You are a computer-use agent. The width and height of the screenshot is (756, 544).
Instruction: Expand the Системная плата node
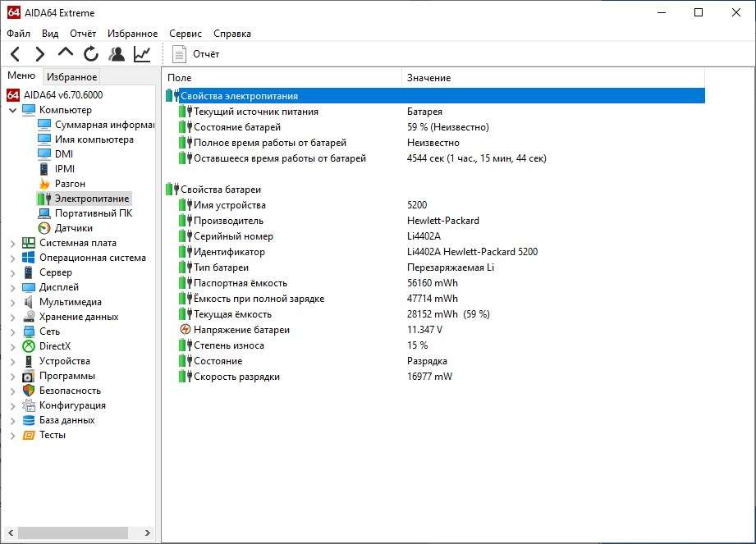pyautogui.click(x=13, y=243)
